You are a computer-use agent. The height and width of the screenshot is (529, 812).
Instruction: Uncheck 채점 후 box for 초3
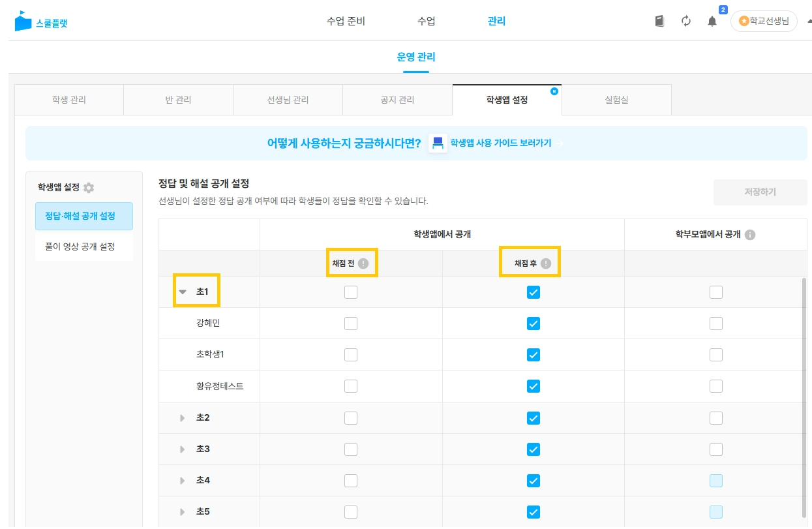click(x=534, y=449)
